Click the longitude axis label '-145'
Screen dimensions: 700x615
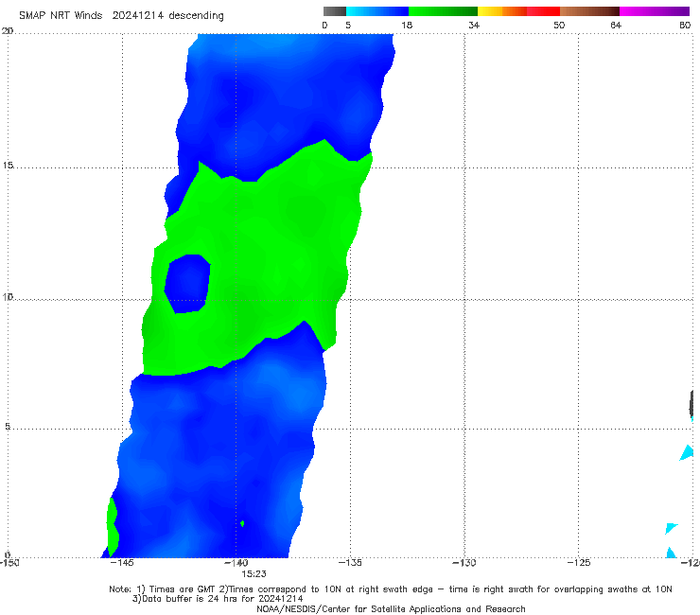[122, 563]
